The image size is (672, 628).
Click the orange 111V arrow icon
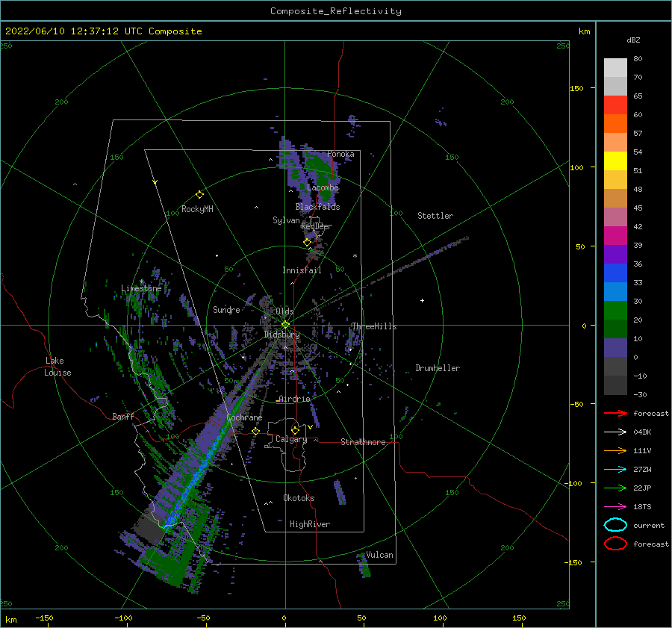tap(615, 450)
